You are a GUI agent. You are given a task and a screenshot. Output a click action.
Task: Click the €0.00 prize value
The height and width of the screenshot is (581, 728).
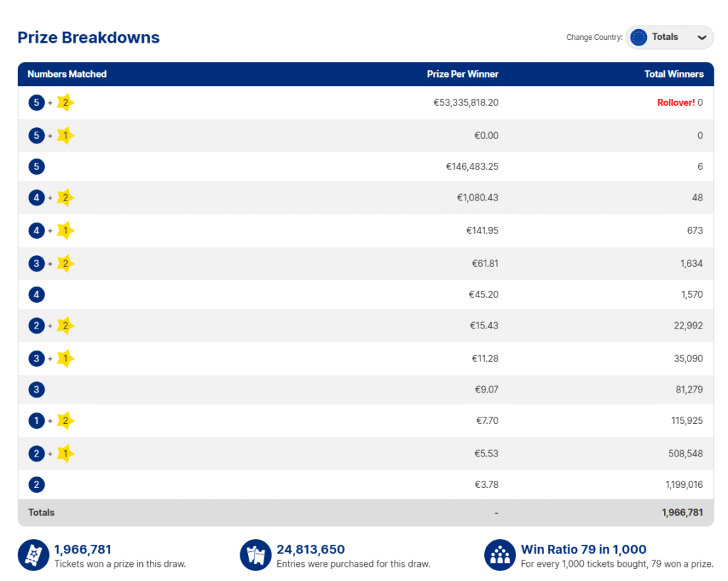click(x=486, y=136)
